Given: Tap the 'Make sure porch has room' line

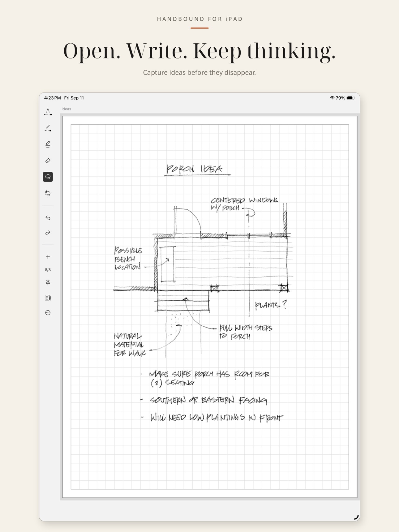Looking at the screenshot, I should pos(209,378).
